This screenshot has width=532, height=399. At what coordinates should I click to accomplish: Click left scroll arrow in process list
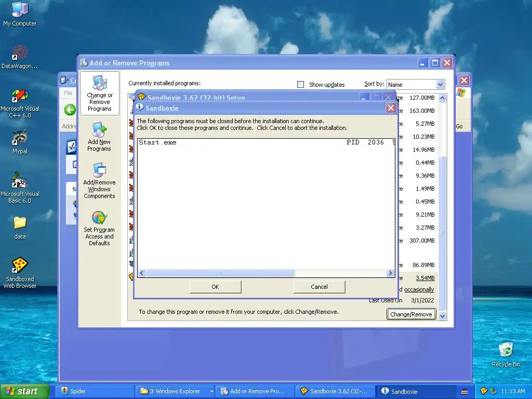pos(142,273)
